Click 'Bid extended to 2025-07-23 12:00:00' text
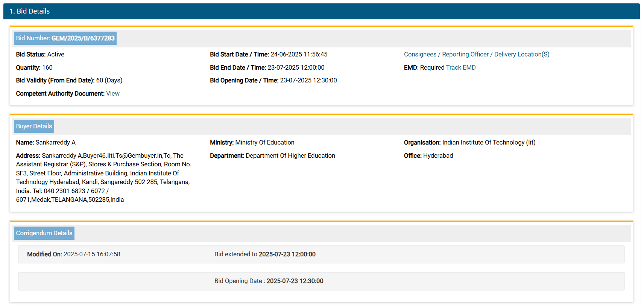The image size is (644, 306). coord(265,254)
